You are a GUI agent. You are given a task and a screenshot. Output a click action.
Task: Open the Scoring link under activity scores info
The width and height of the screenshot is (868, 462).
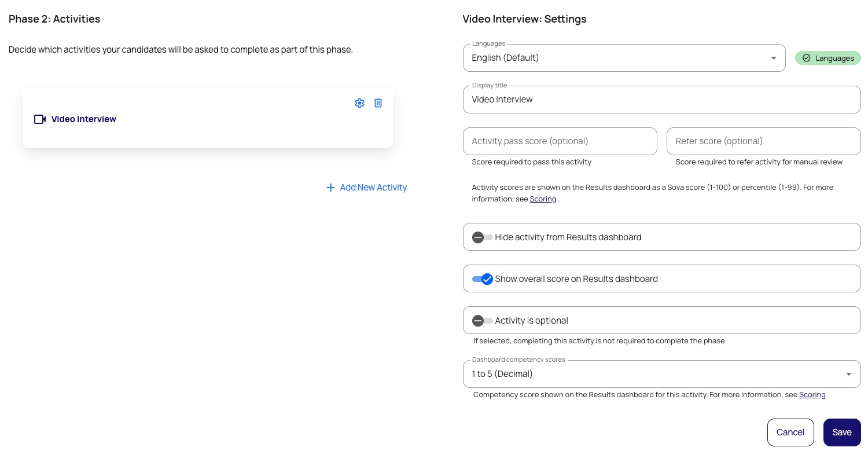[543, 199]
